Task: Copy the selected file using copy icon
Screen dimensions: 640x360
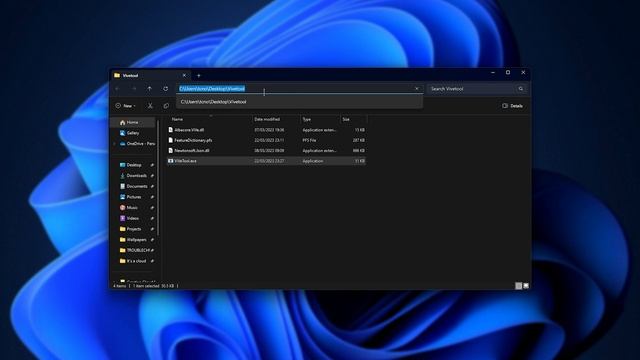Action: 166,106
